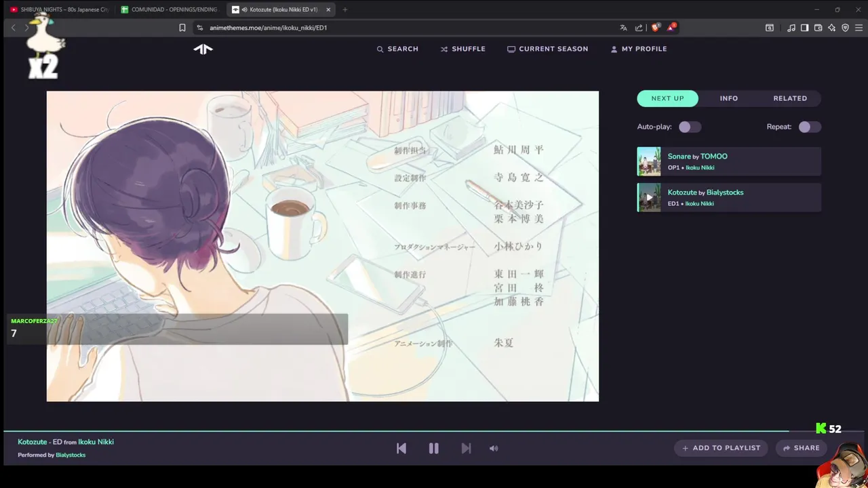Click Ikoku Nikki link under Sonare
The height and width of the screenshot is (488, 868).
pyautogui.click(x=700, y=167)
